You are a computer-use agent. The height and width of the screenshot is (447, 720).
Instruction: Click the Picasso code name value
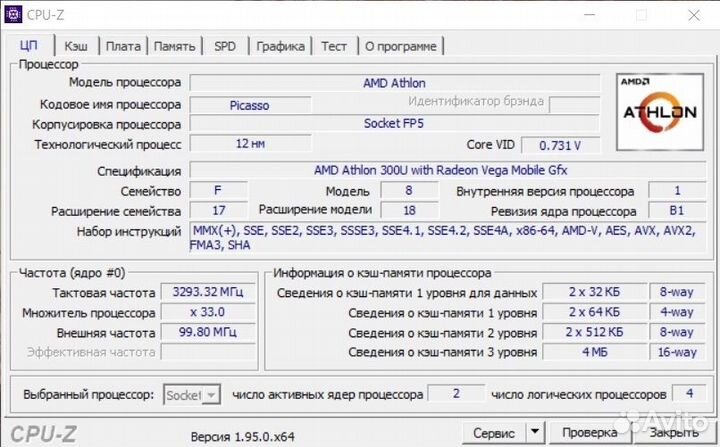(250, 105)
